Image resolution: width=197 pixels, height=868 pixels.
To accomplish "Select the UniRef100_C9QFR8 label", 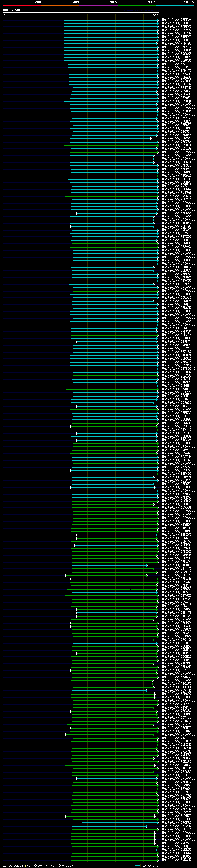I will point(176,822).
